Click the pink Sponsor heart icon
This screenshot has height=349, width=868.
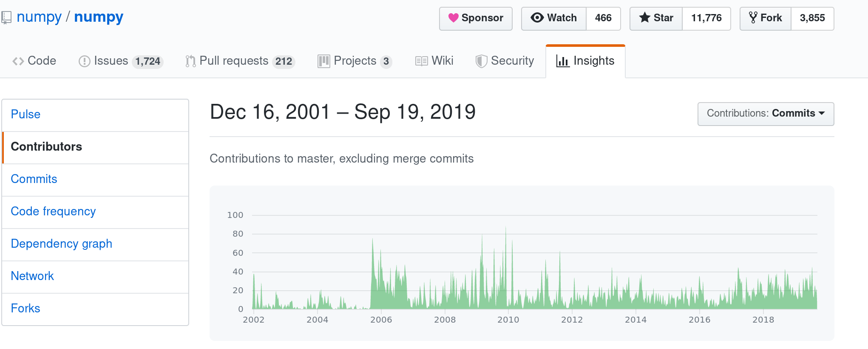[454, 18]
